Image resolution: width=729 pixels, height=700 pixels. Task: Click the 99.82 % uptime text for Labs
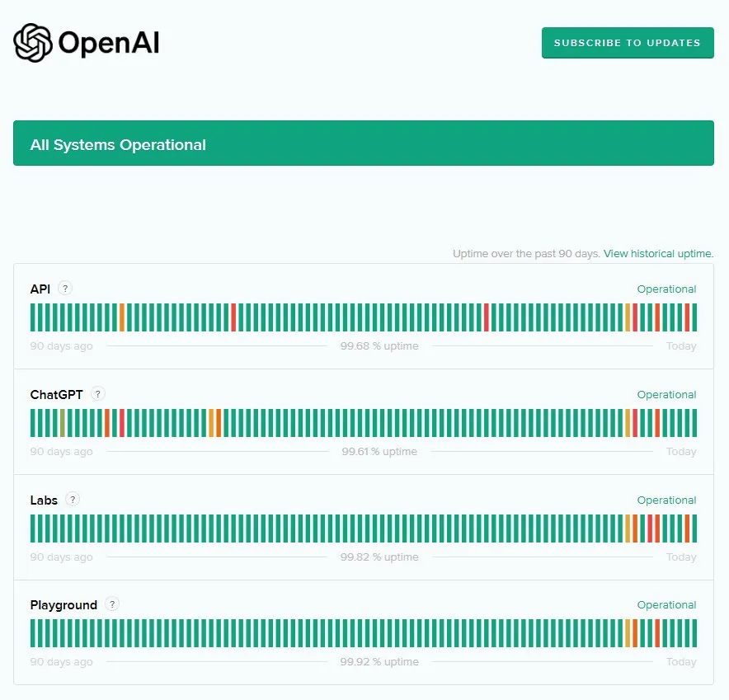tap(379, 557)
